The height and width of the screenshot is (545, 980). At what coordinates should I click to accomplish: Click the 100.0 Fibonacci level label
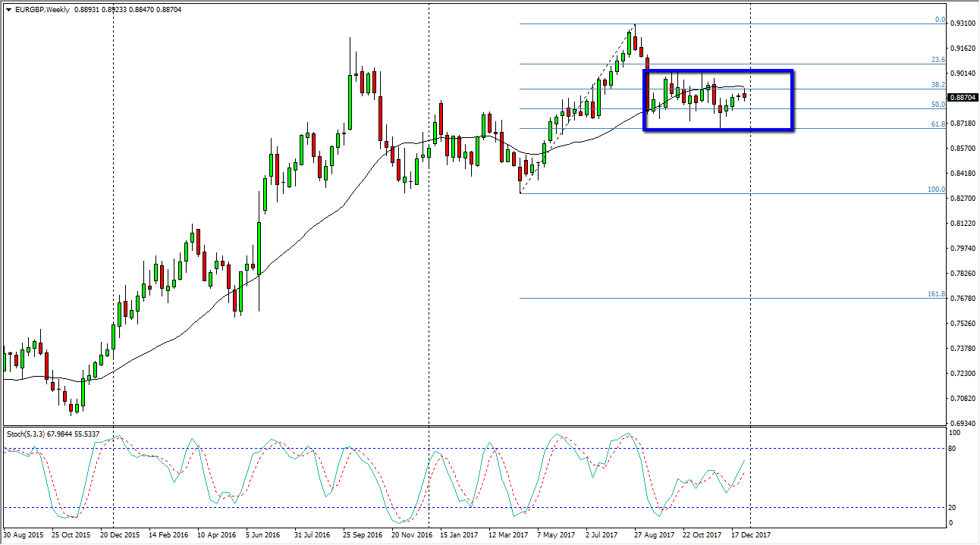click(x=936, y=189)
